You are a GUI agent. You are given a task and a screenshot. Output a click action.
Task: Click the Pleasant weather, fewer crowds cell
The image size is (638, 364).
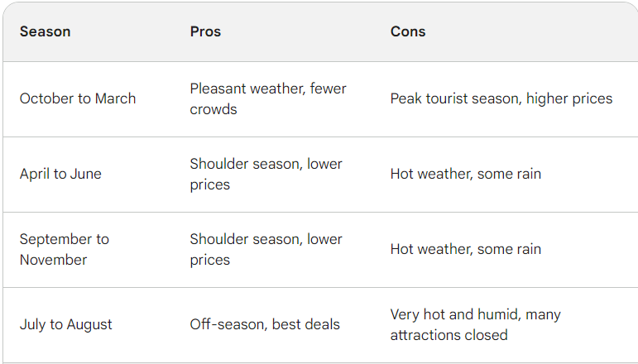point(268,98)
